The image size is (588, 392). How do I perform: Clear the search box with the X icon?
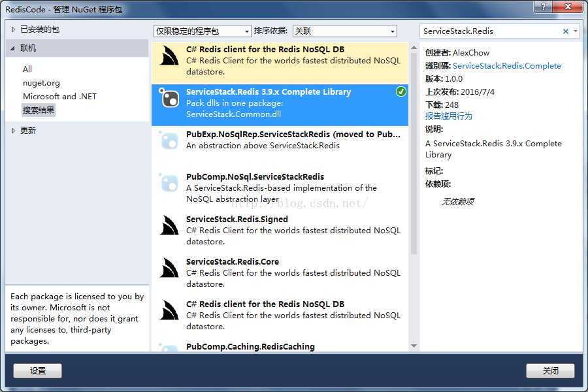566,31
